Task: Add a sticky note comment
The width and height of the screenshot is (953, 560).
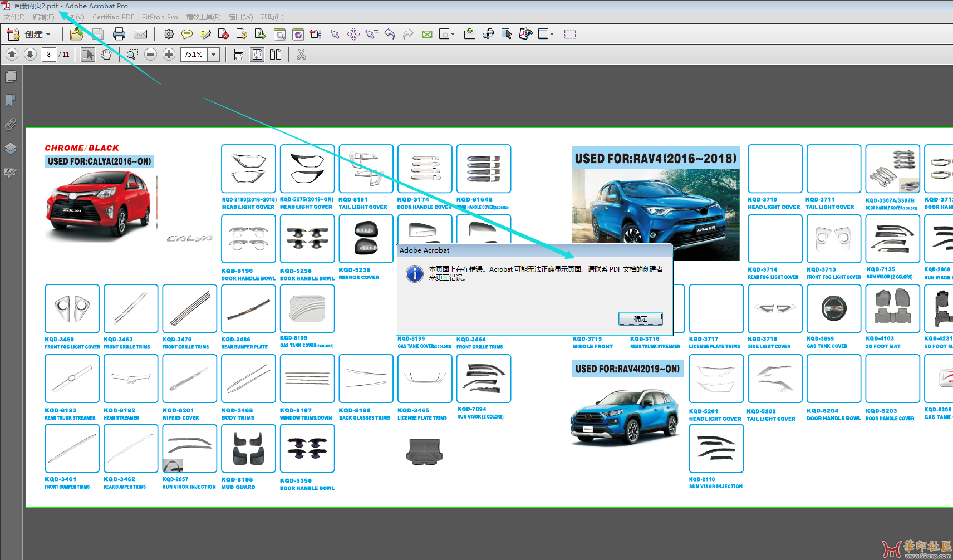Action: tap(187, 35)
